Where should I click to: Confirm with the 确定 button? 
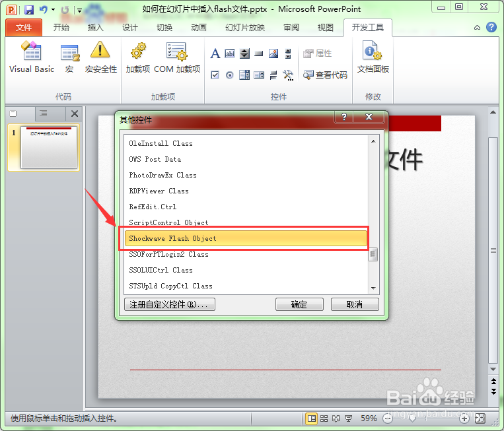click(299, 304)
